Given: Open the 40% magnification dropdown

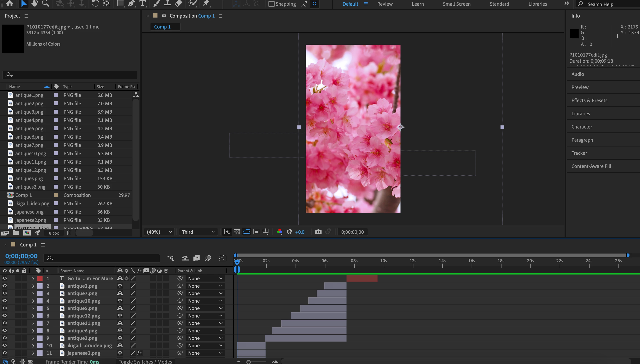Looking at the screenshot, I should click(x=159, y=232).
